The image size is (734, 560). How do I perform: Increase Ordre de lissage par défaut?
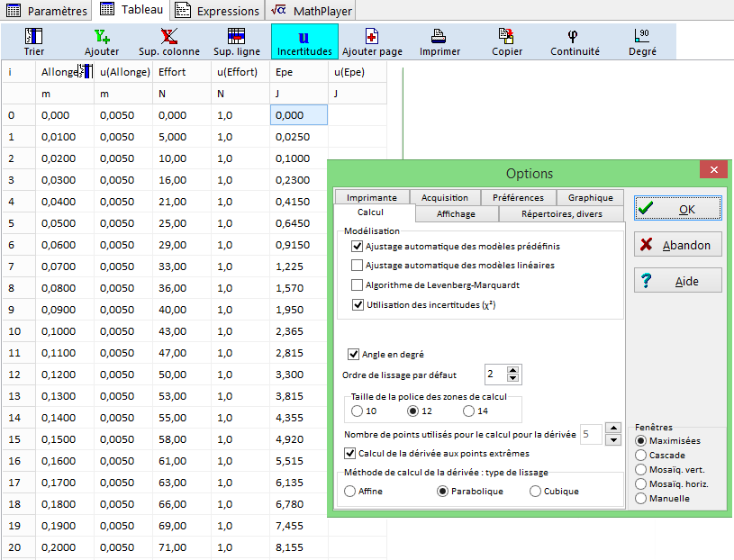click(x=513, y=370)
